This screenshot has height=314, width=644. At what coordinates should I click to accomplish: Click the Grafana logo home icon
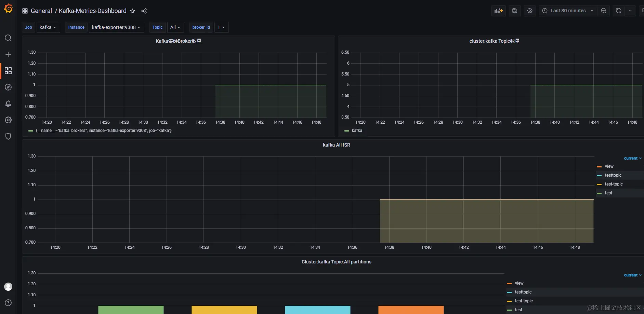pos(8,8)
